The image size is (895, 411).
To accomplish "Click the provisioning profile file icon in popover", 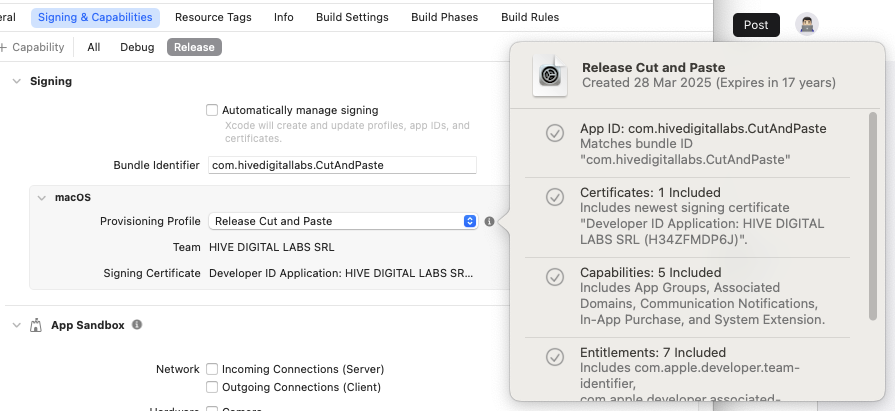I will coord(550,75).
